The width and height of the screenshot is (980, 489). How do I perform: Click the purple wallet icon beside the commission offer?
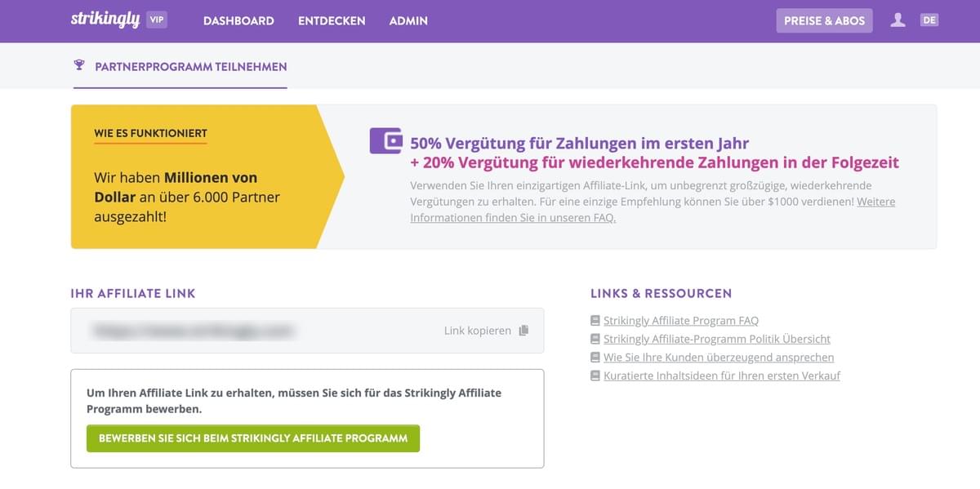[385, 140]
